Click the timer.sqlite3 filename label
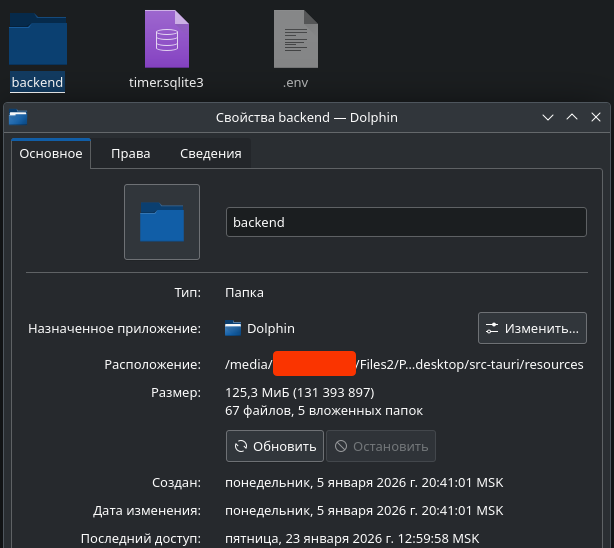This screenshot has height=548, width=614. click(x=166, y=82)
